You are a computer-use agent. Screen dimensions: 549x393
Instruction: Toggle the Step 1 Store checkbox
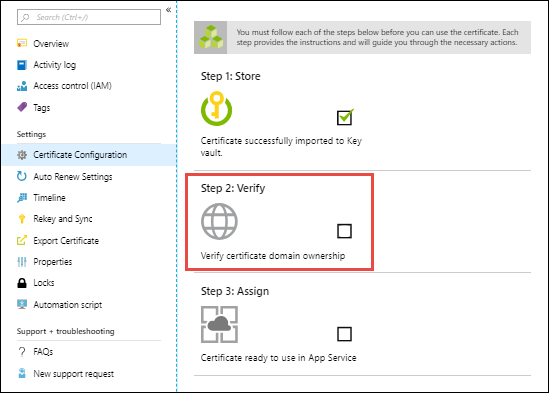[345, 117]
